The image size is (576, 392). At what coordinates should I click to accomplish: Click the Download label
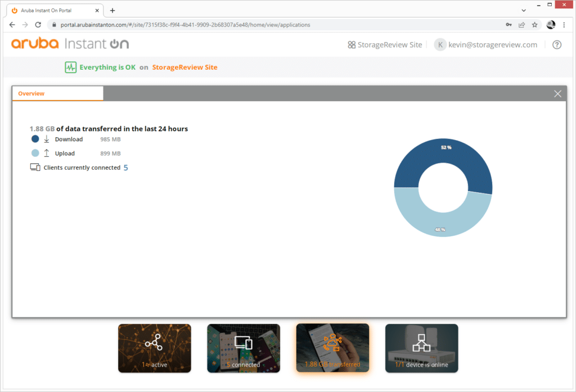coord(69,139)
